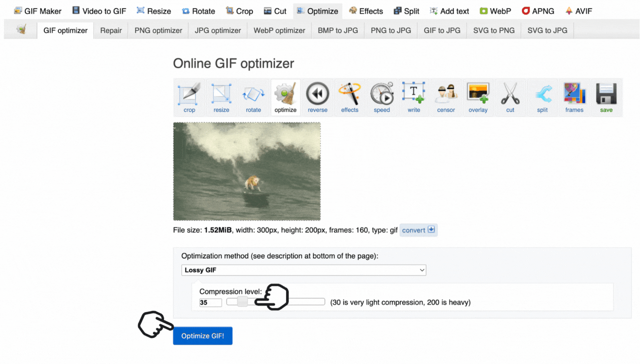Screen dimensions: 640x364
Task: Open the write text tool
Action: pyautogui.click(x=413, y=97)
